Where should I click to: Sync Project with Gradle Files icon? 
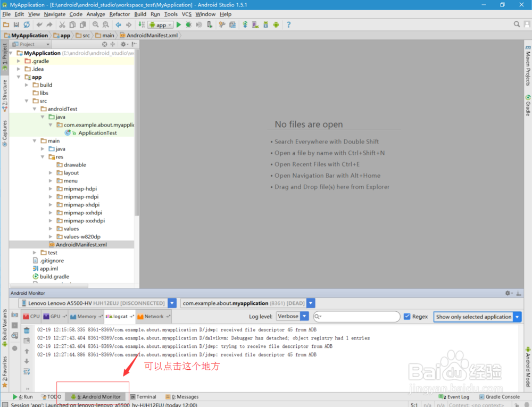click(x=245, y=25)
